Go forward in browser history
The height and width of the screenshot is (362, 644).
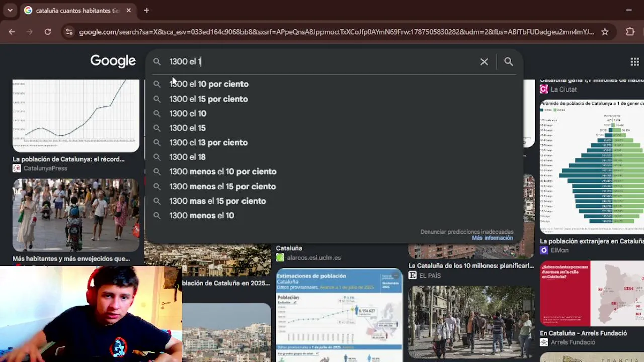[x=30, y=32]
